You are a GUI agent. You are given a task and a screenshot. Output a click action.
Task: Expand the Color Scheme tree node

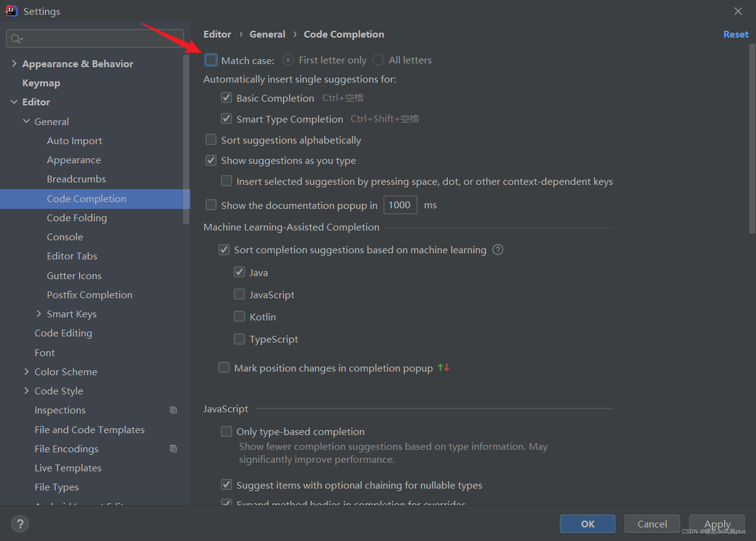(26, 372)
